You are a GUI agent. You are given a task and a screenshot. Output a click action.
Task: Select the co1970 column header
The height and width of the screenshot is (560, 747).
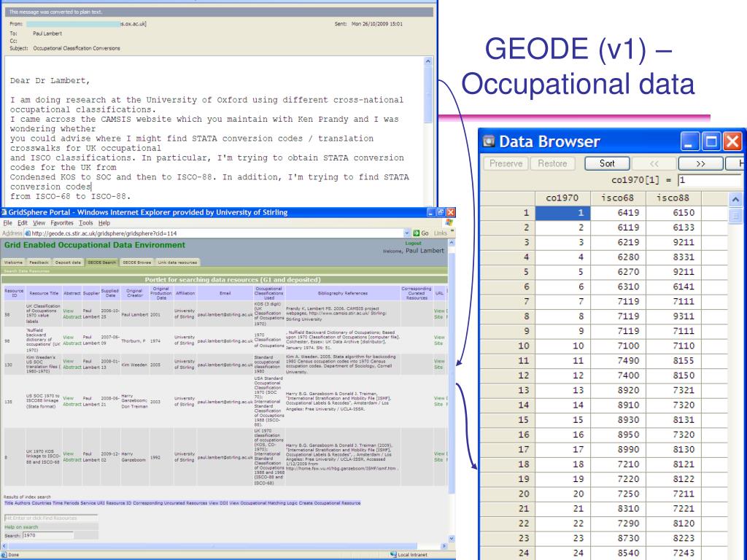coord(562,198)
